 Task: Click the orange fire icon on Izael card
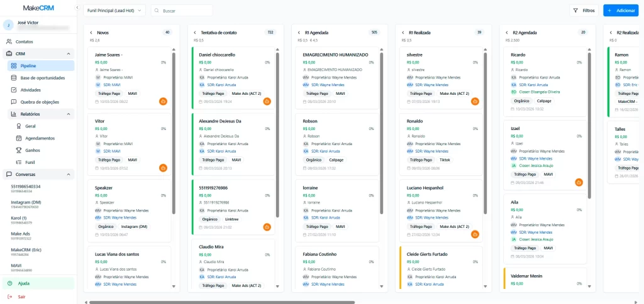coord(579,182)
